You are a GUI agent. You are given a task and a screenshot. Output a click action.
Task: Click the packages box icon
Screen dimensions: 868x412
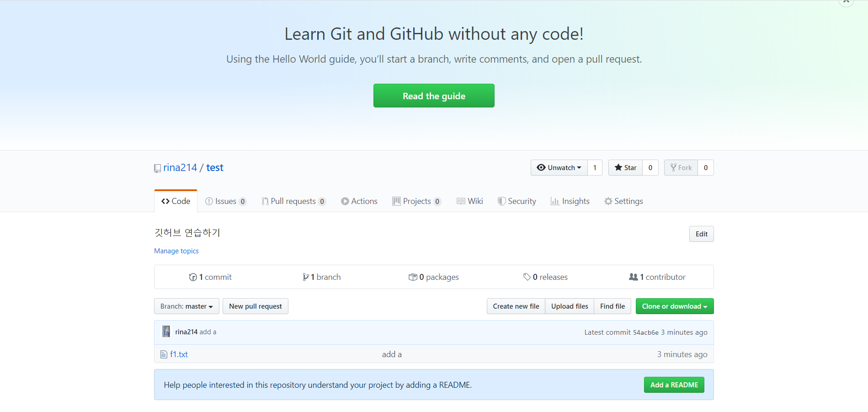[413, 277]
